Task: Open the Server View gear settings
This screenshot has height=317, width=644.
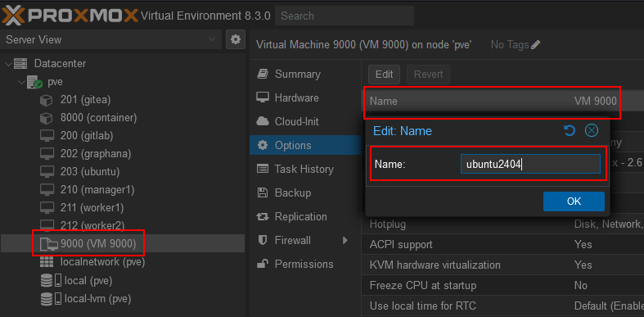Action: (x=236, y=39)
